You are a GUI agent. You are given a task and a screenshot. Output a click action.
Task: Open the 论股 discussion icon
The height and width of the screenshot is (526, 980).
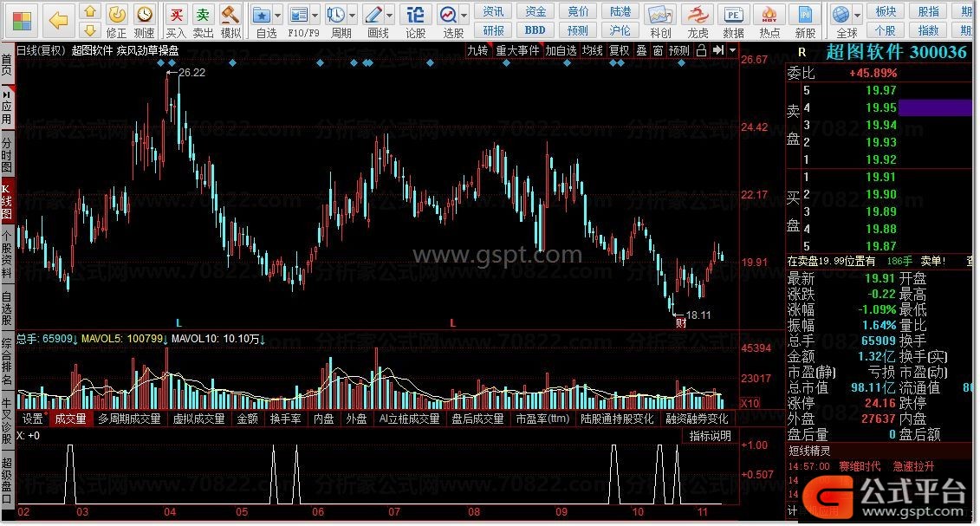click(x=416, y=15)
